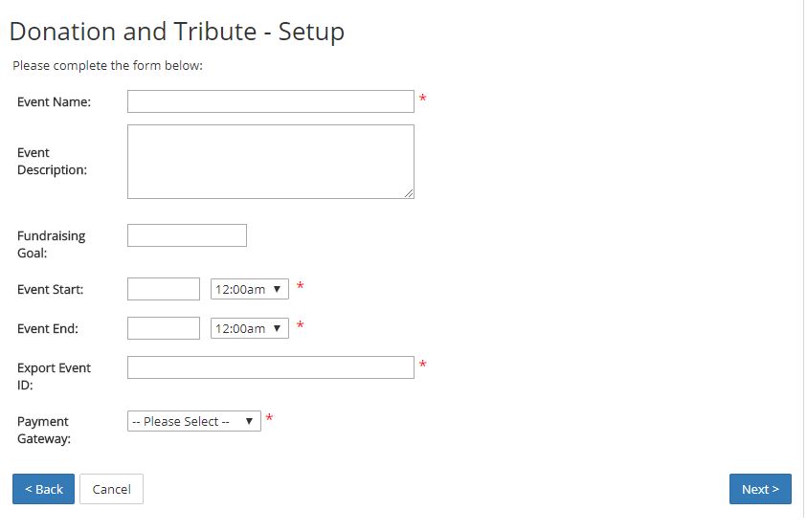Click the Cancel button

111,489
